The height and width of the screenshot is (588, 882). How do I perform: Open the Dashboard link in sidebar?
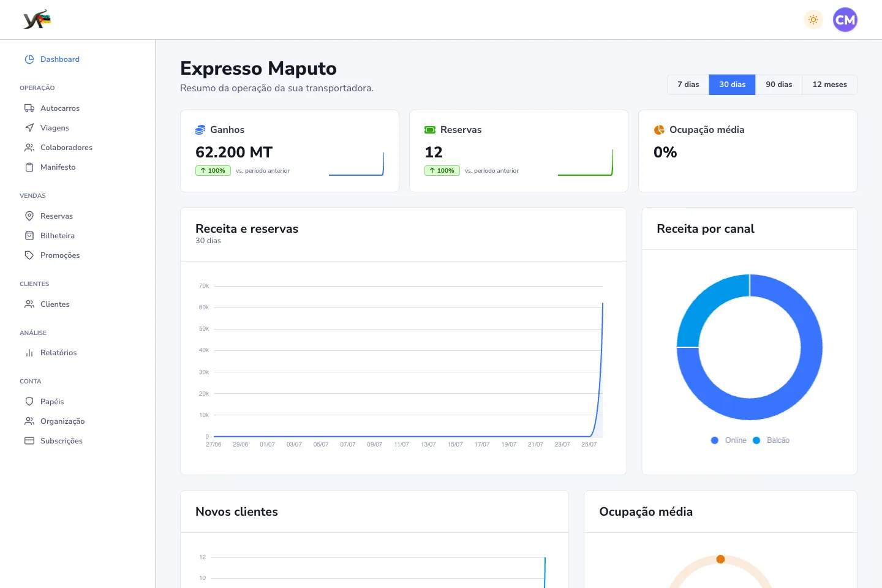pos(60,59)
